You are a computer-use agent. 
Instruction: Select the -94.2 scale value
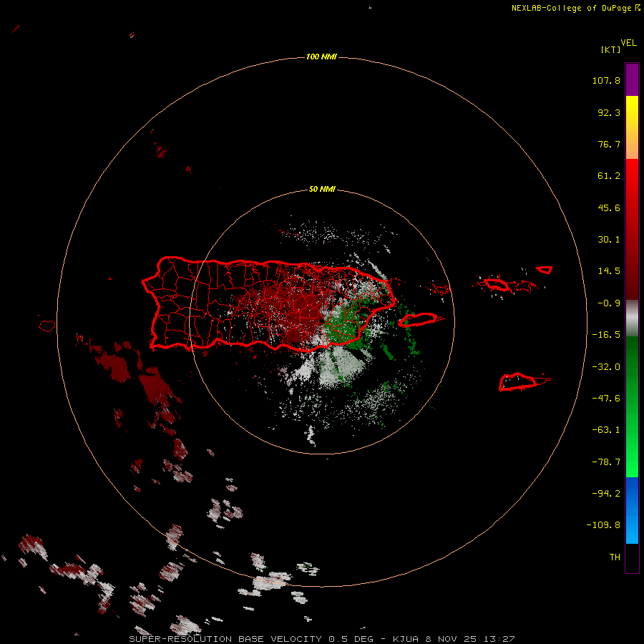tap(606, 494)
